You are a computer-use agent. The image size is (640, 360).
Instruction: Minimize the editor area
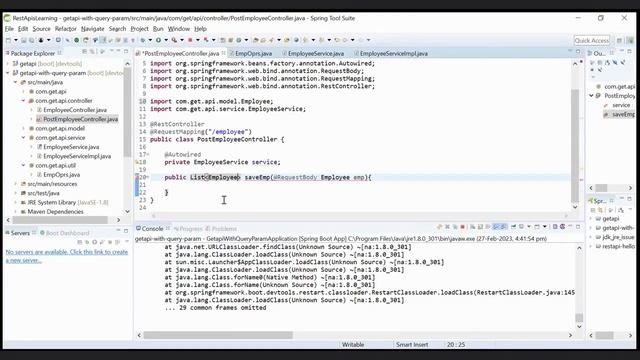point(570,51)
